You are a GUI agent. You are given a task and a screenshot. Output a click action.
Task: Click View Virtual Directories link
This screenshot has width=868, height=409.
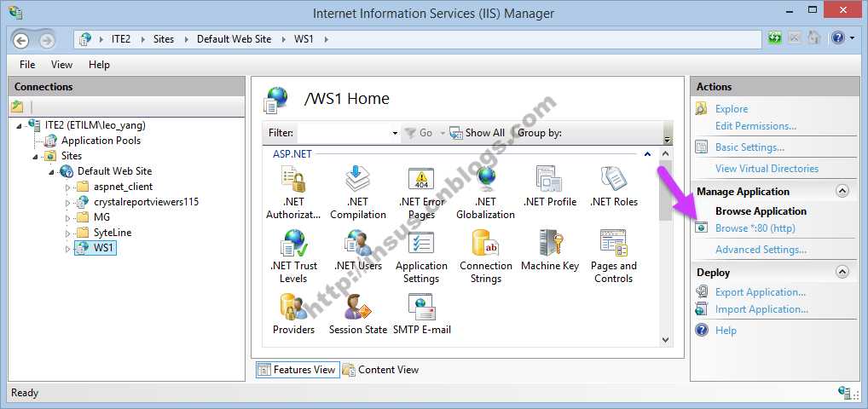[x=767, y=168]
